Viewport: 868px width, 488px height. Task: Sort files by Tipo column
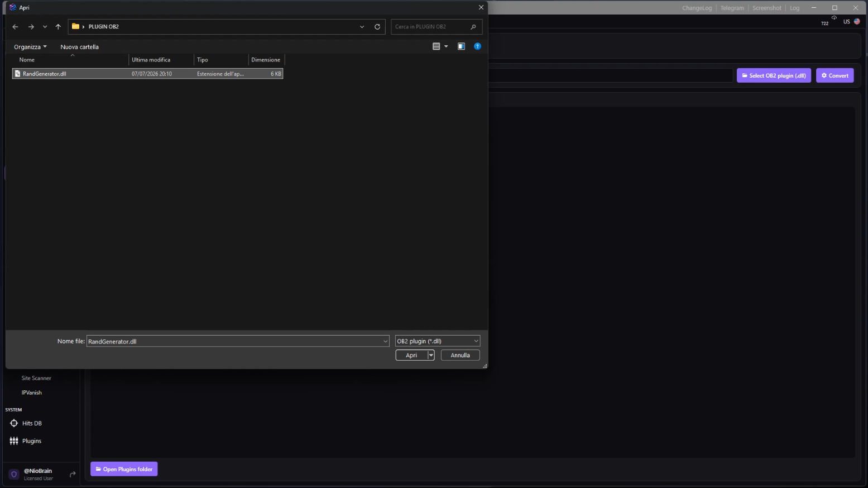coord(221,60)
